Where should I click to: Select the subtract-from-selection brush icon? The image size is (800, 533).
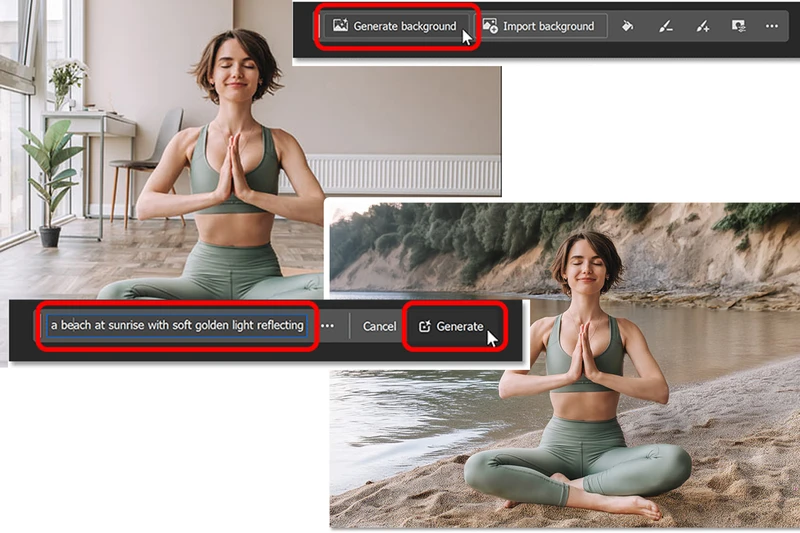click(x=666, y=26)
